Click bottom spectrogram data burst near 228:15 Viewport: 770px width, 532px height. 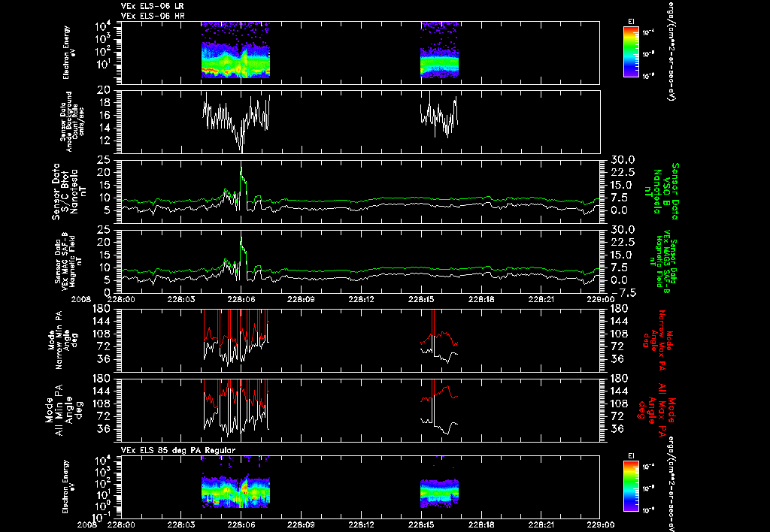pos(439,493)
